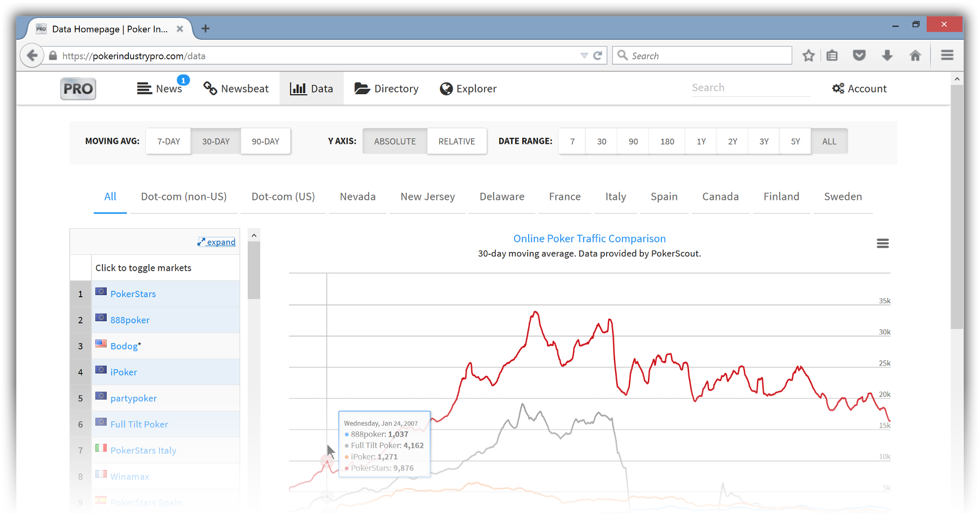Switch to the Sweden tab

click(843, 197)
